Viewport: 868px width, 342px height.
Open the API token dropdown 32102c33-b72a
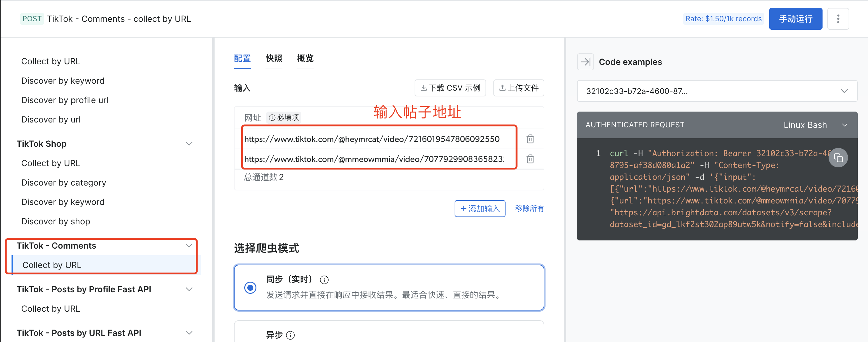[x=717, y=91]
